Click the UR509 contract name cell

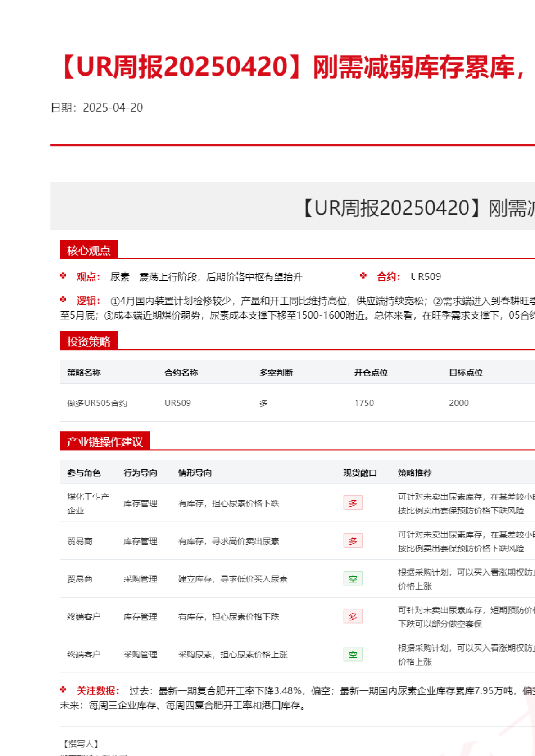pos(177,403)
